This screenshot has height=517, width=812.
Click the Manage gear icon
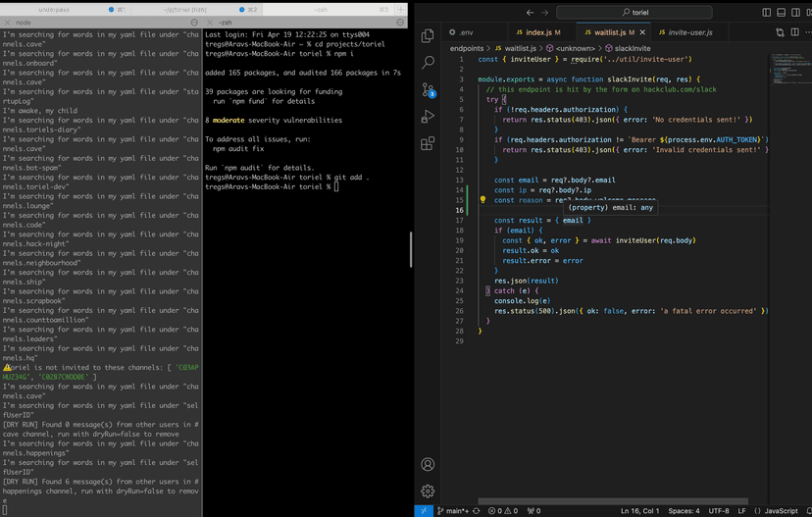coord(428,491)
